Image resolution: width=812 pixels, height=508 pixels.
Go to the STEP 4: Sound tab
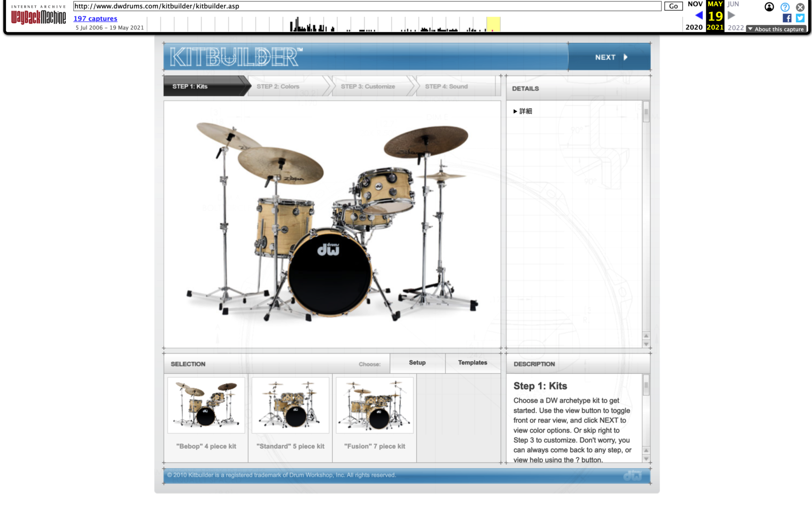tap(455, 86)
